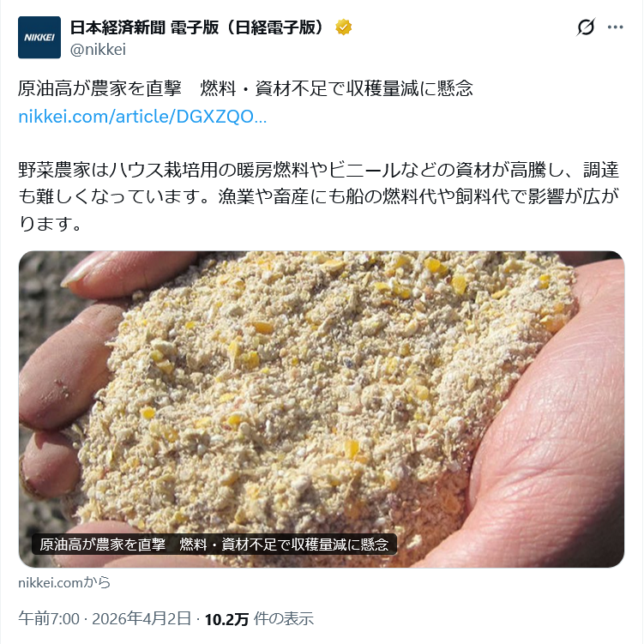This screenshot has width=644, height=644.
Task: Open the NIKKEI profile avatar
Action: click(x=39, y=38)
